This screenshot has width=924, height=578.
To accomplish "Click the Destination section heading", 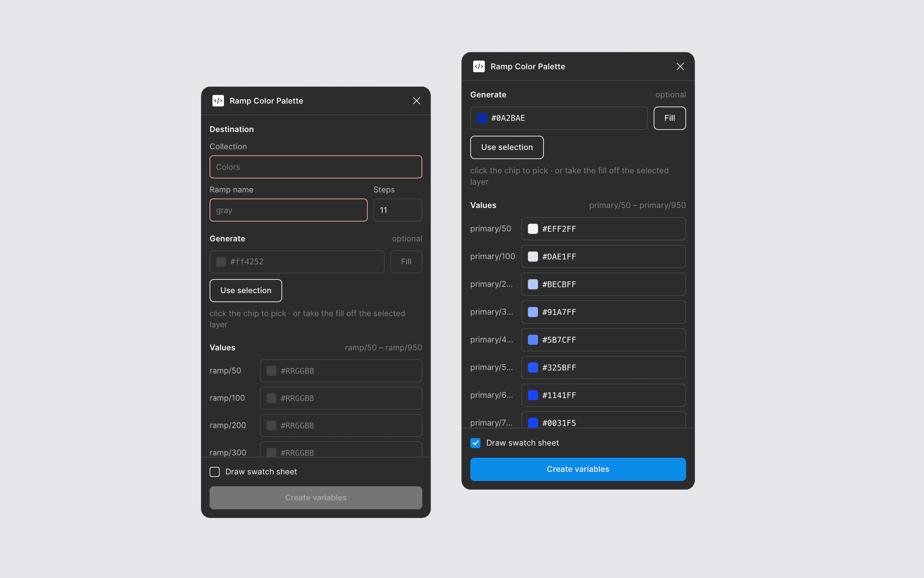I will click(231, 129).
